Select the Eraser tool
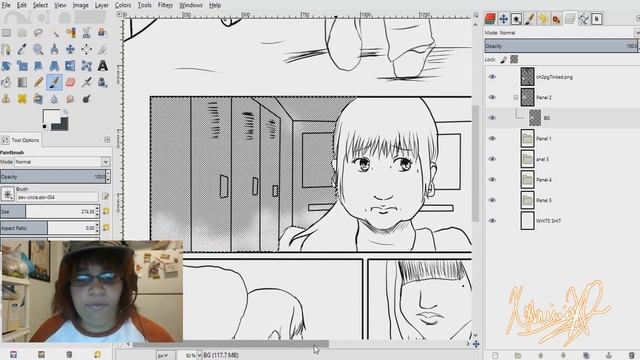Screen dimensions: 640x360 [x=70, y=82]
